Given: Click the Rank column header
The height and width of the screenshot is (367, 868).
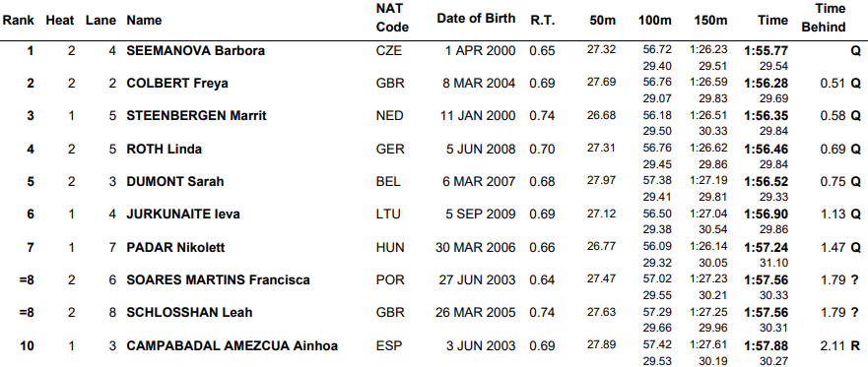Looking at the screenshot, I should click(19, 21).
